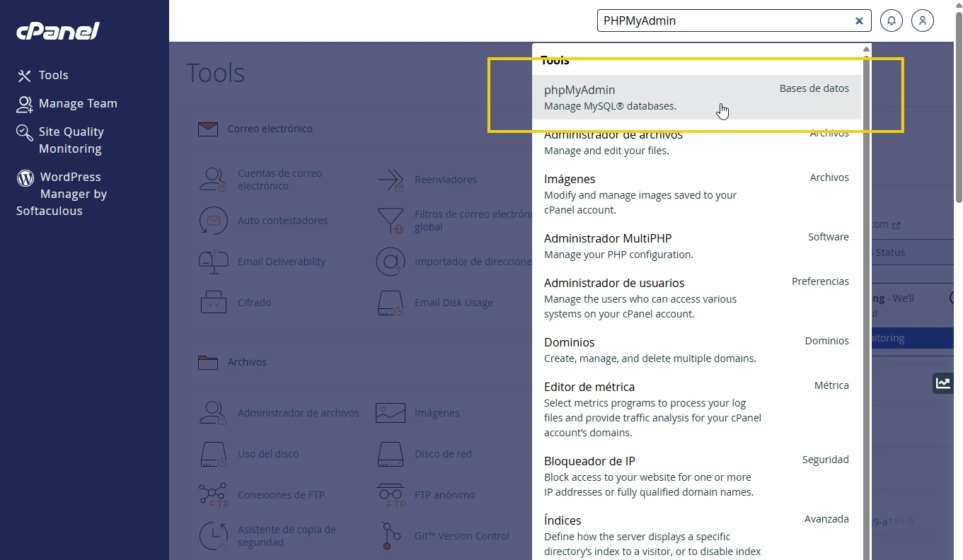Screen dimensions: 963x560
Task: Open Email Disk Usage
Action: pos(454,302)
